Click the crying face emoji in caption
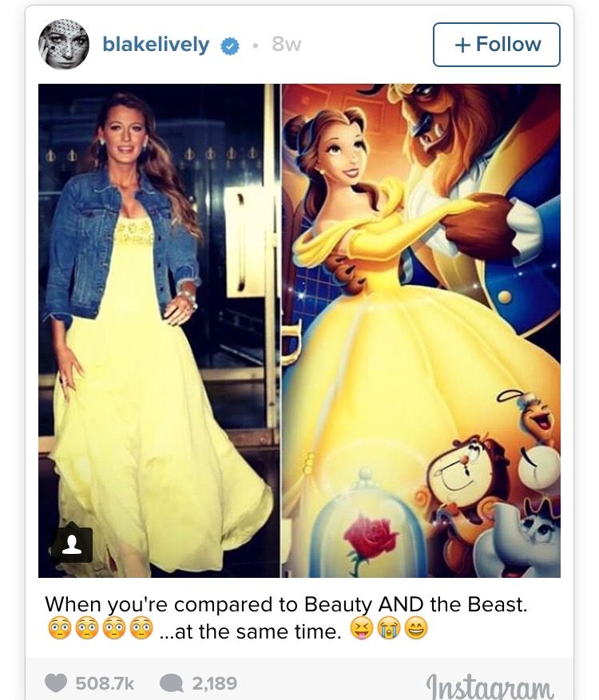The width and height of the screenshot is (599, 700). coord(389,629)
